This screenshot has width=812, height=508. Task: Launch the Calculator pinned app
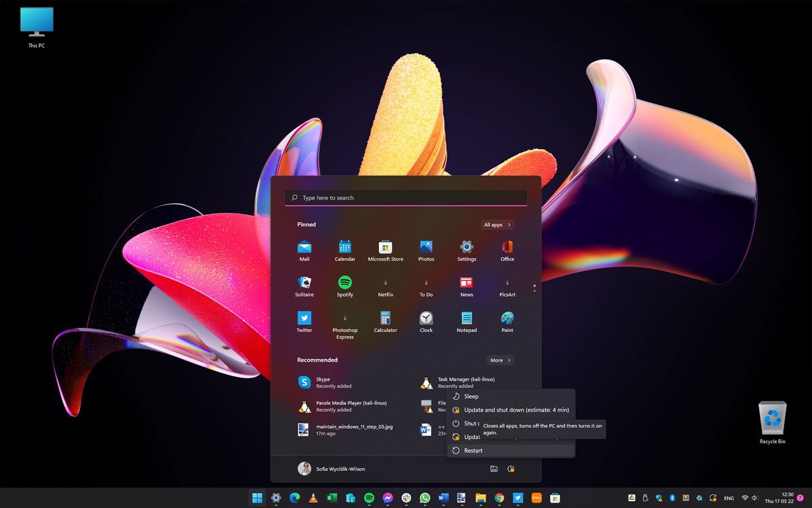[385, 319]
